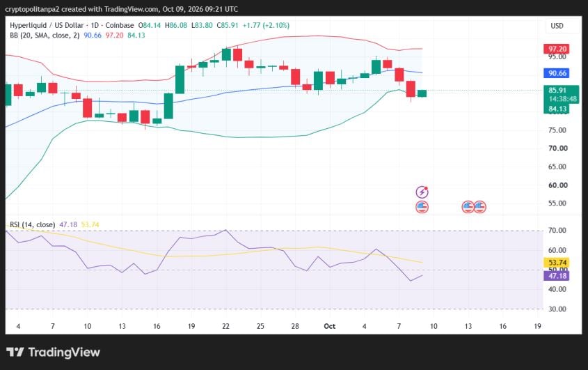Click the US flag icon beneath the lightning bolt
Image resolution: width=588 pixels, height=370 pixels.
[422, 207]
